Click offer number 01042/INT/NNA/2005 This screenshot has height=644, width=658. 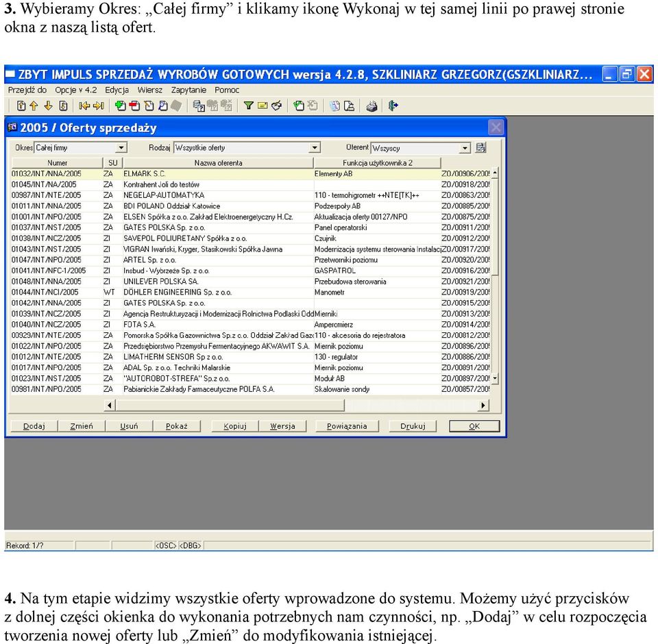pyautogui.click(x=46, y=303)
